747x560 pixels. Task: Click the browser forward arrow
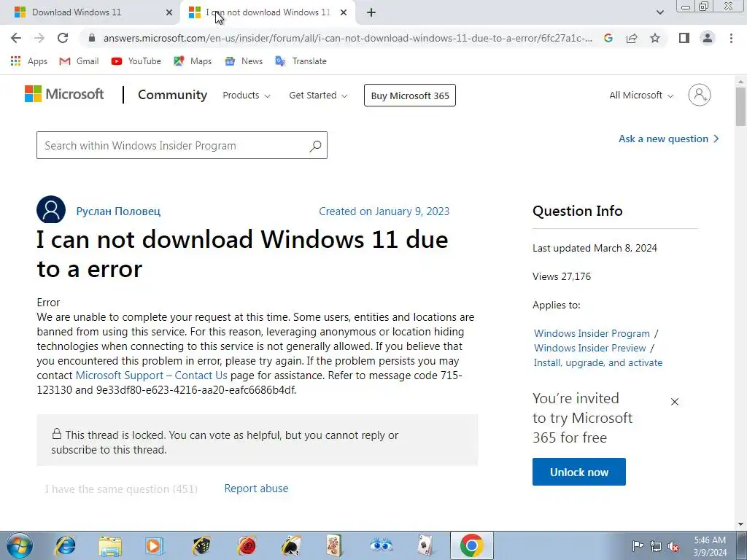pyautogui.click(x=39, y=38)
